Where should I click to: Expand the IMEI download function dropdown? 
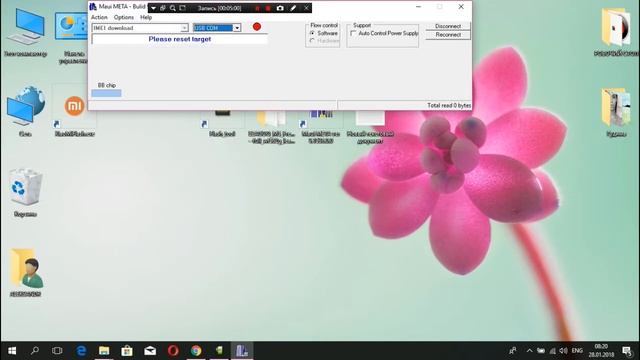click(x=184, y=28)
